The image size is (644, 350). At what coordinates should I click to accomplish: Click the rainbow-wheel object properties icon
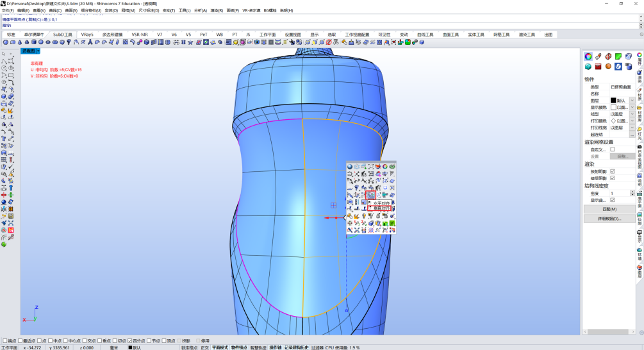coord(588,56)
